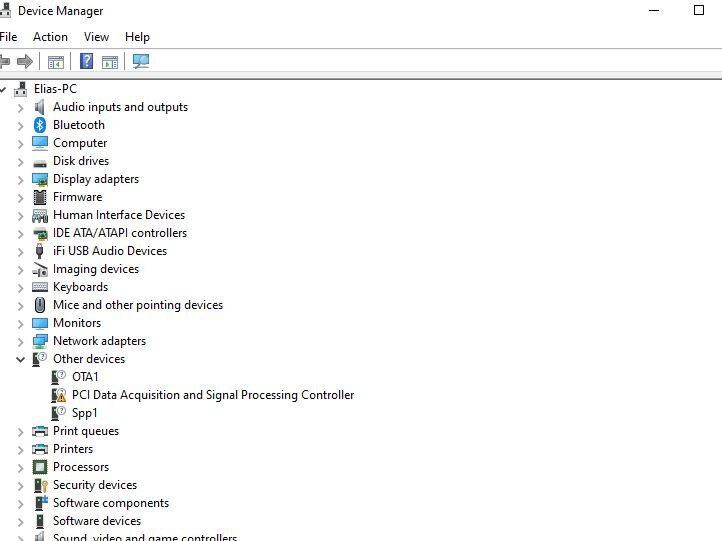The height and width of the screenshot is (541, 722).
Task: Click the Other devices unknown icon
Action: 40,359
